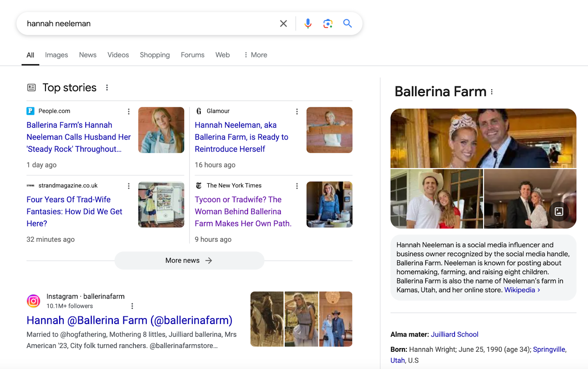Open Top stories three-dot options
588x369 pixels.
point(107,87)
